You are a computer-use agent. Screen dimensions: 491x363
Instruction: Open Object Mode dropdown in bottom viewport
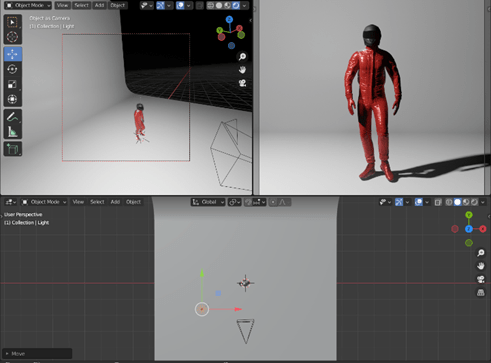tap(44, 202)
